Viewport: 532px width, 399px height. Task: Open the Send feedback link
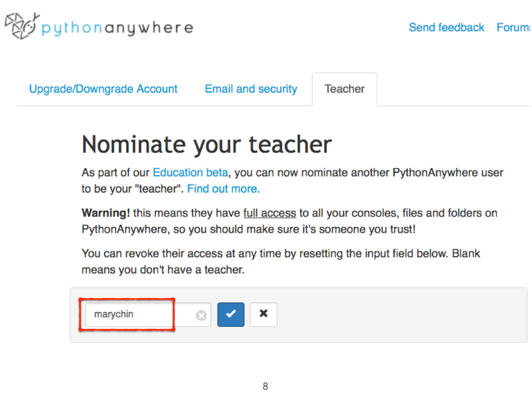point(446,28)
